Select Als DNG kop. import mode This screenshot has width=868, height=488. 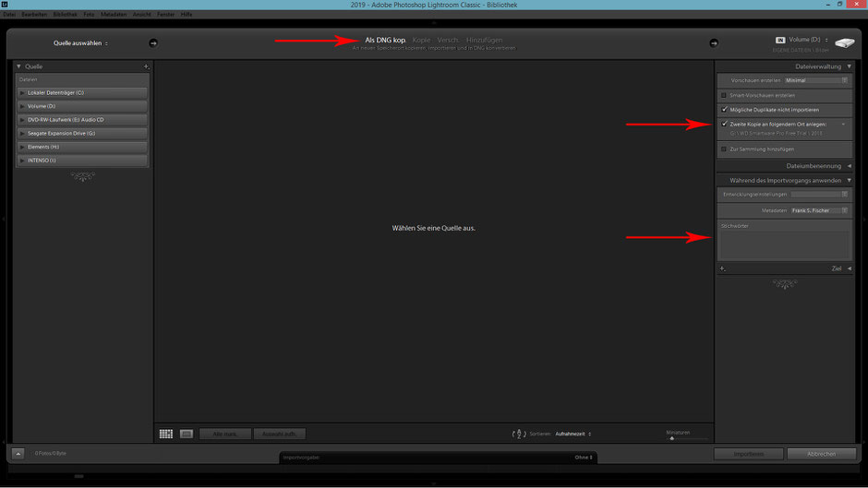tap(385, 40)
